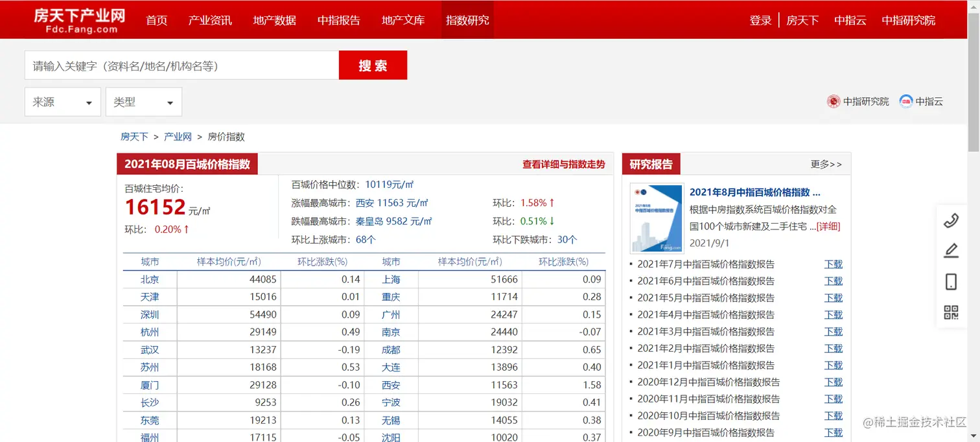
Task: Open the 更多>> reports expander
Action: pos(826,164)
